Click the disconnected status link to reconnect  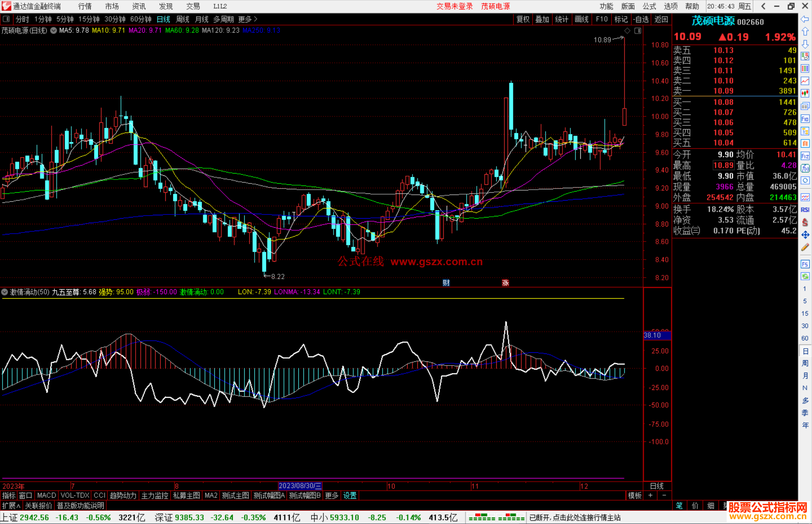(x=575, y=518)
